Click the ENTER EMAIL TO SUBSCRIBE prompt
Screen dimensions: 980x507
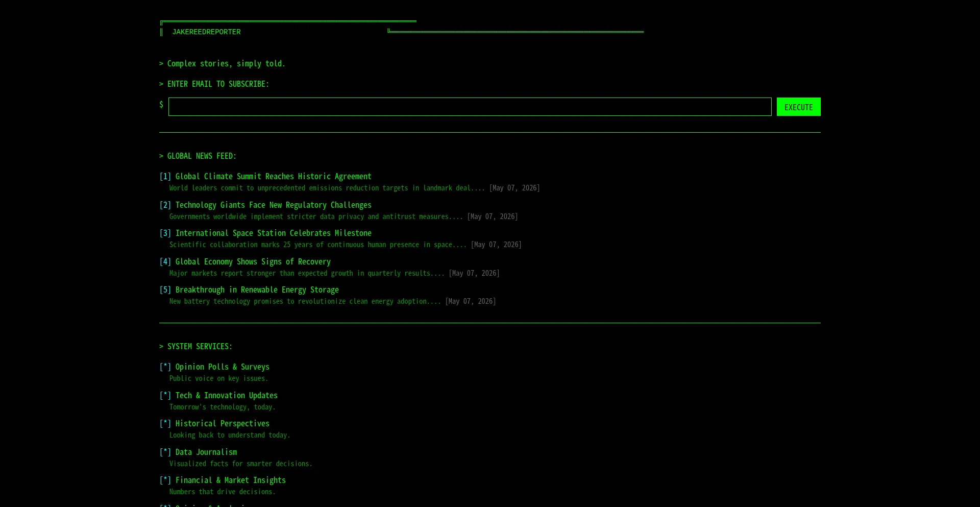click(214, 84)
